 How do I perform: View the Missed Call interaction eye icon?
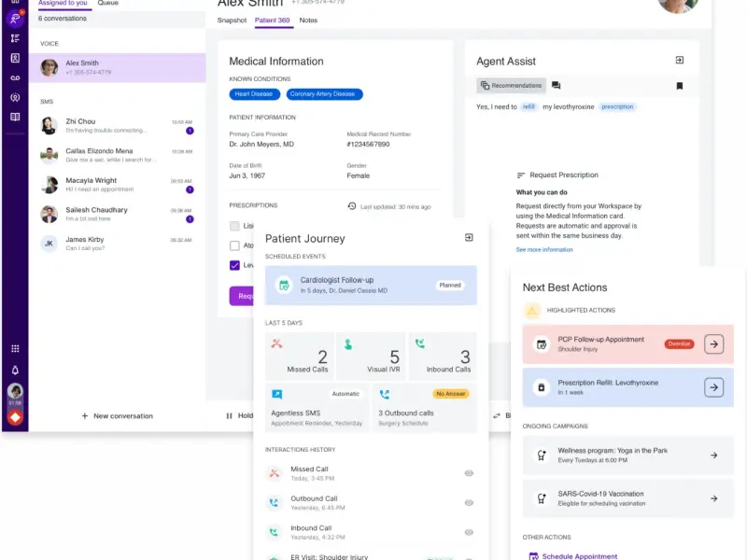click(469, 473)
